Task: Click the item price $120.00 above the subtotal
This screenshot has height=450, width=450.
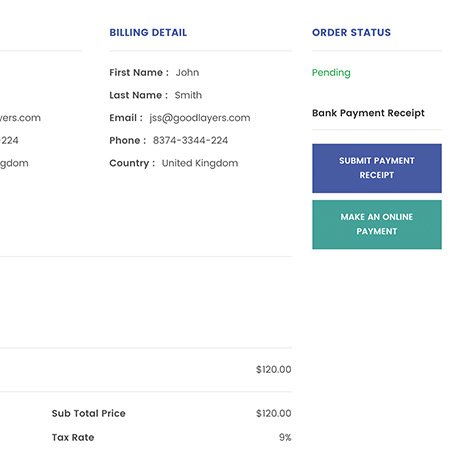Action: point(274,369)
